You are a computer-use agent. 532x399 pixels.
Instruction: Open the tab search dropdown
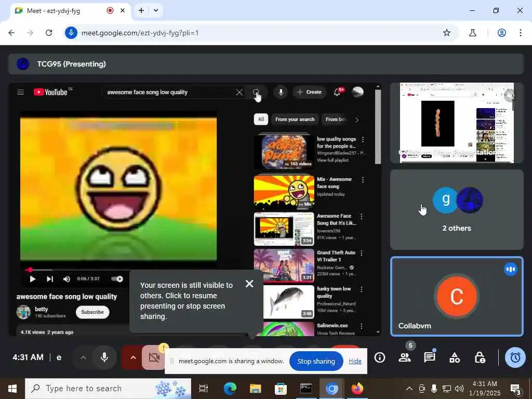pos(156,10)
